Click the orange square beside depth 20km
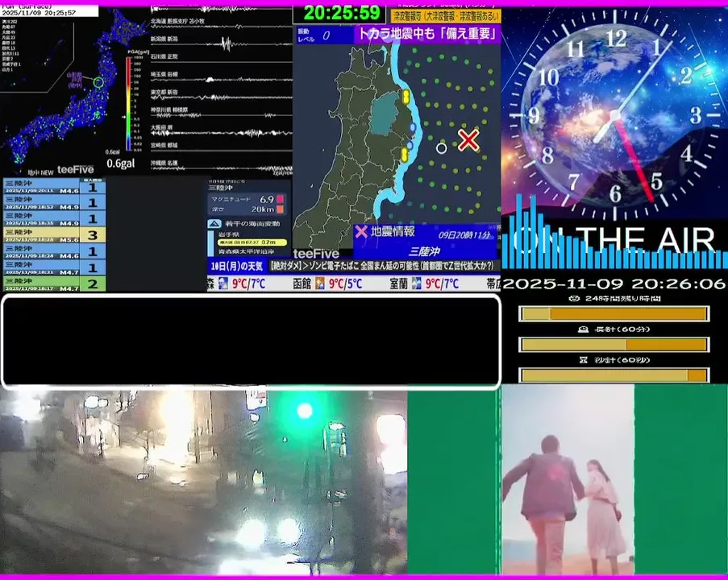This screenshot has height=580, width=728. (x=280, y=209)
